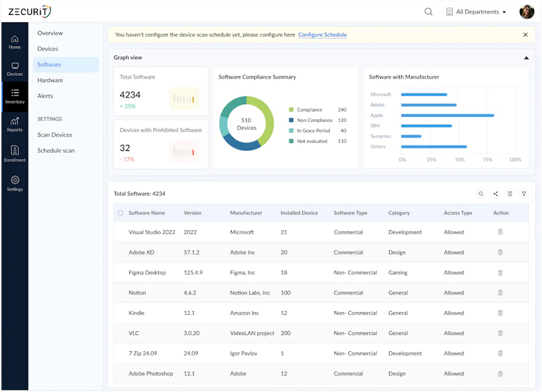Click the Amazon Inc manufacturer cell
This screenshot has width=542, height=392.
[x=245, y=313]
